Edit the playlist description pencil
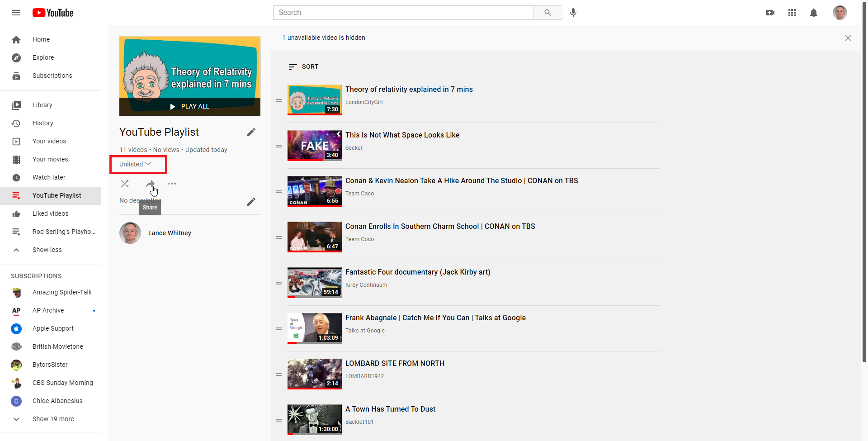 251,202
